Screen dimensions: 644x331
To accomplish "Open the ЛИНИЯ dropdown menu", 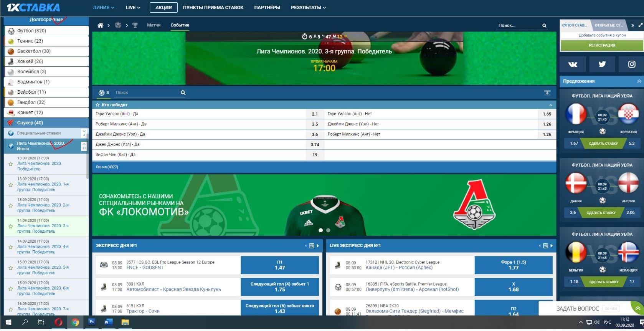I will point(103,8).
